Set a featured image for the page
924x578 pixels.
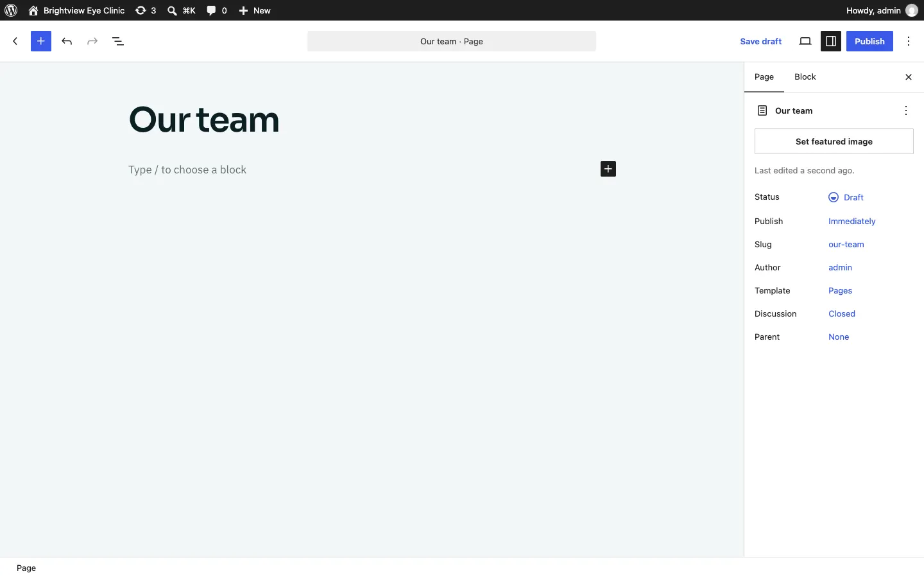[x=834, y=141]
